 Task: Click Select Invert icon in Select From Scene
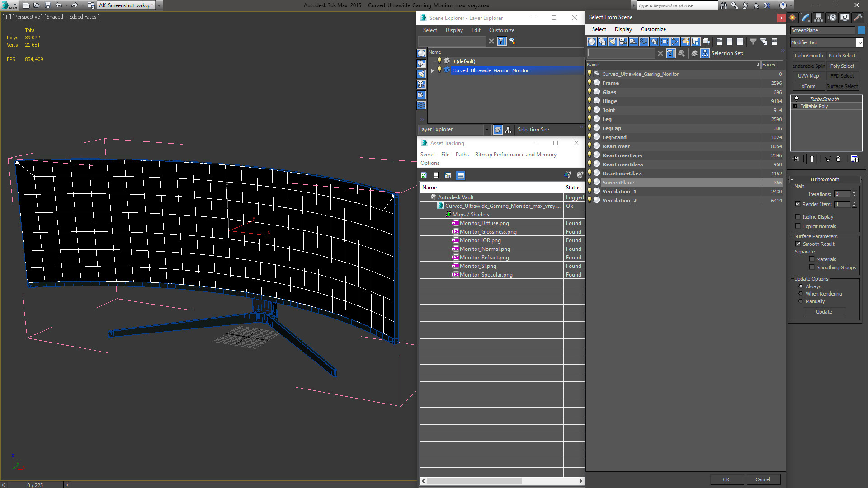[740, 42]
